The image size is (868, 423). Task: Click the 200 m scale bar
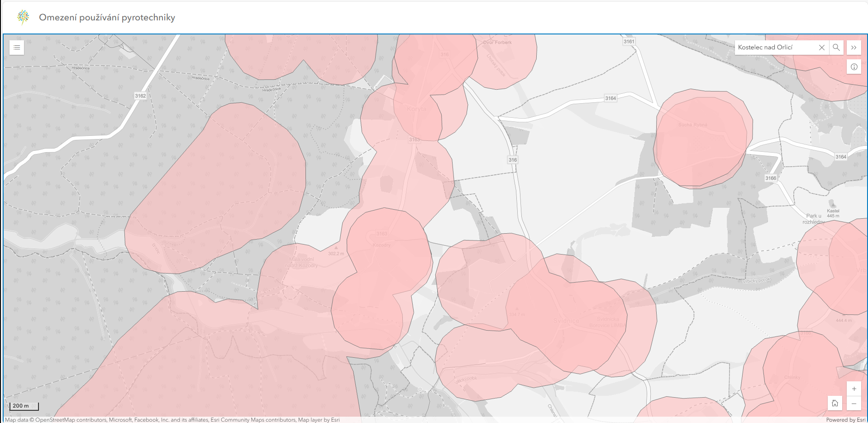pos(24,406)
